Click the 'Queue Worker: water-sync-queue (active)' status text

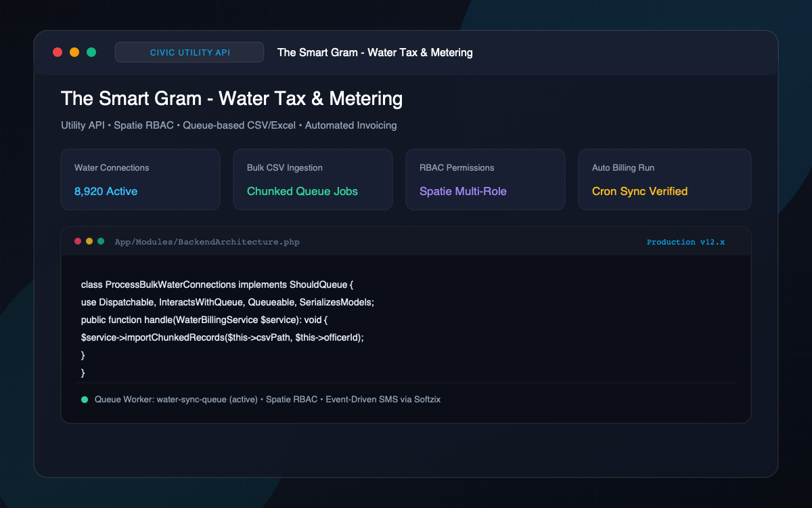click(x=176, y=400)
